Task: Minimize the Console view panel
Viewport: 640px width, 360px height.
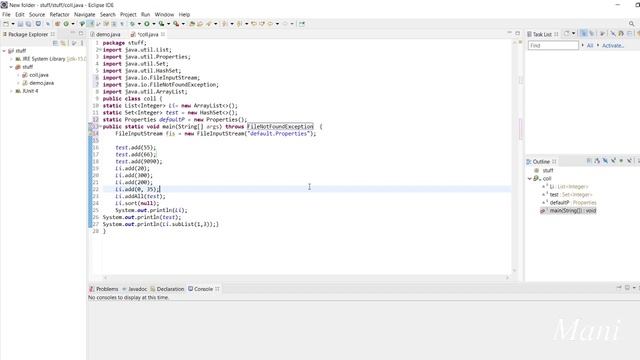Action: click(619, 288)
